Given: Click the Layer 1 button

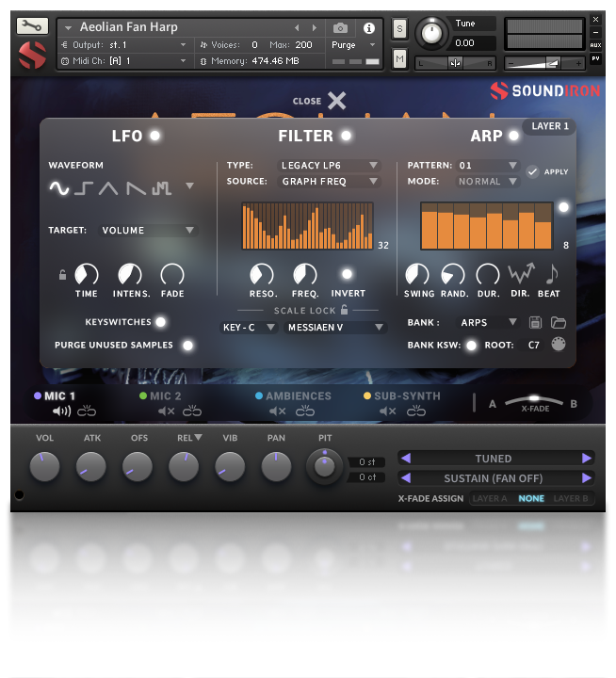Looking at the screenshot, I should pyautogui.click(x=550, y=126).
